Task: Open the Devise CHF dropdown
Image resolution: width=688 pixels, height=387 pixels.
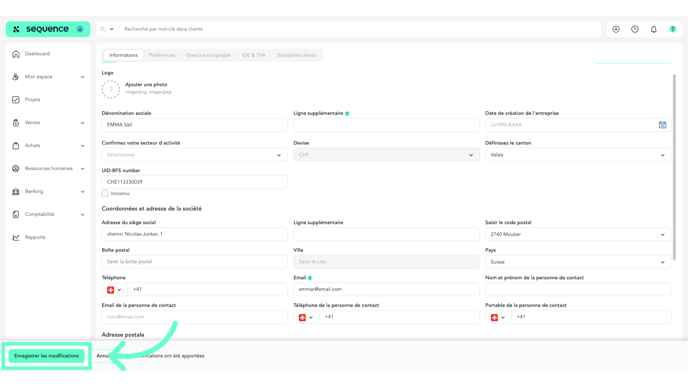Action: (386, 155)
